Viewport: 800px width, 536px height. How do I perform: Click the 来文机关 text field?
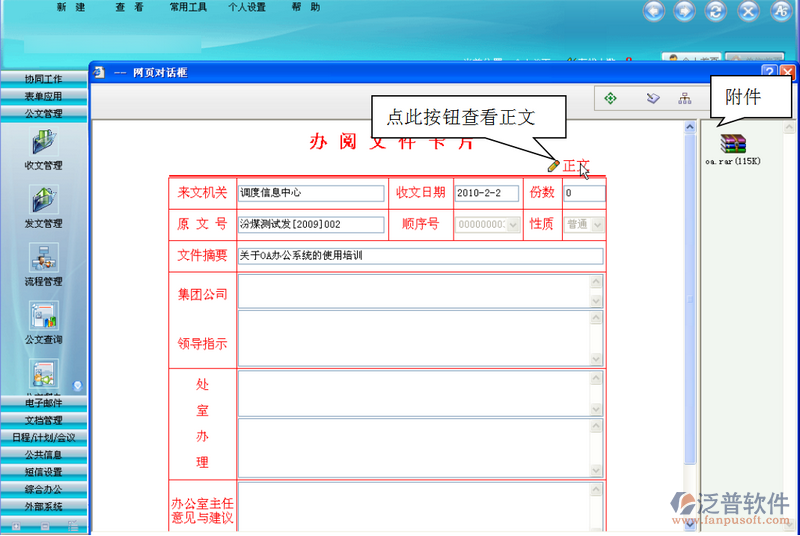point(310,193)
